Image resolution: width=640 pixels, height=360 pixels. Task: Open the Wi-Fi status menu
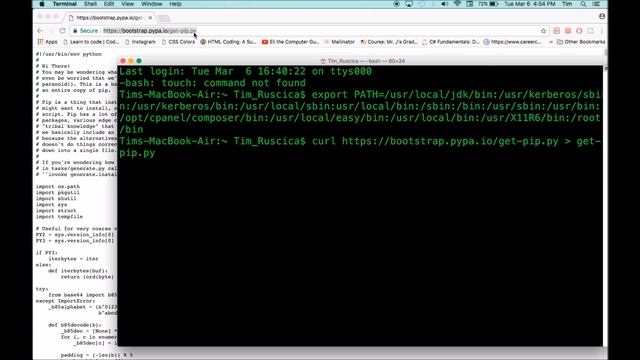pyautogui.click(x=458, y=4)
